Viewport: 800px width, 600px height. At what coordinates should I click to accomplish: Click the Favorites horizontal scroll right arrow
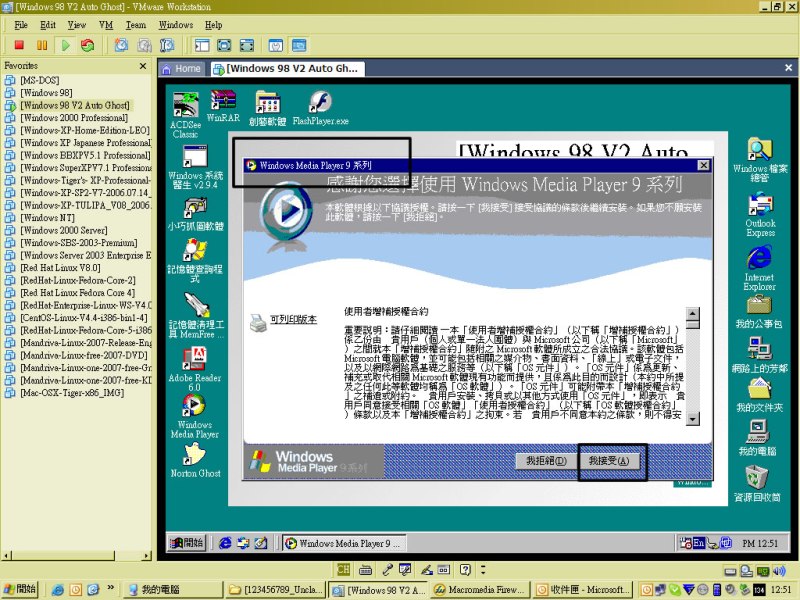coord(146,555)
